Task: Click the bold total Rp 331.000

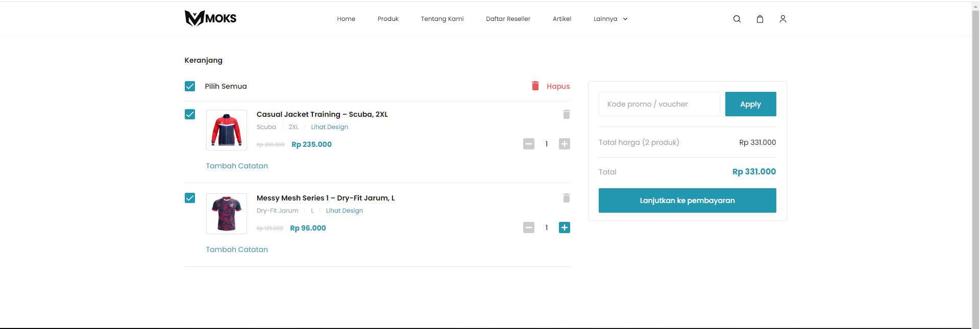Action: click(x=754, y=172)
